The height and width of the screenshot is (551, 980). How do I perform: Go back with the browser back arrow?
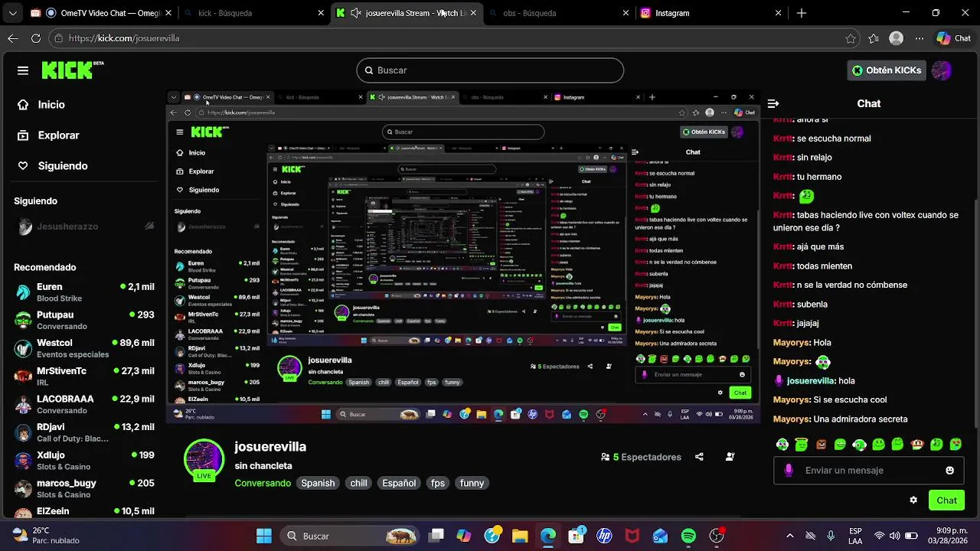(x=13, y=38)
